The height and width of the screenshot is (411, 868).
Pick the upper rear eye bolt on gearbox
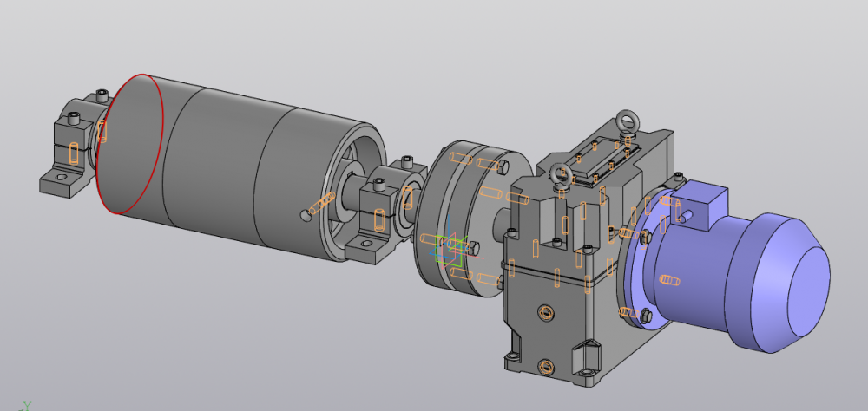point(626,125)
